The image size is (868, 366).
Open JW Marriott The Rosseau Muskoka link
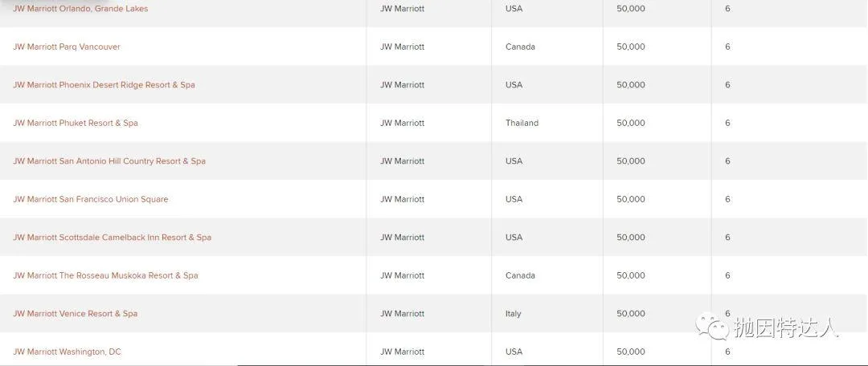105,276
